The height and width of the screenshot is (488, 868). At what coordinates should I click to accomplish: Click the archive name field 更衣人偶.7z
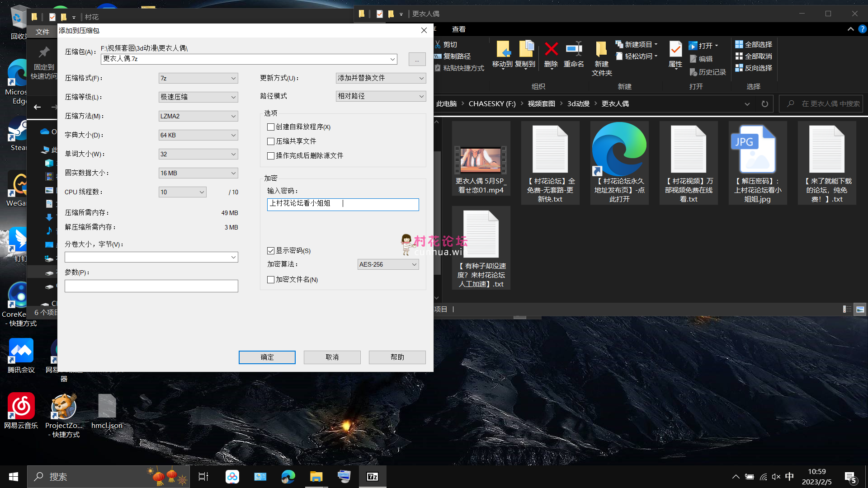pos(249,59)
